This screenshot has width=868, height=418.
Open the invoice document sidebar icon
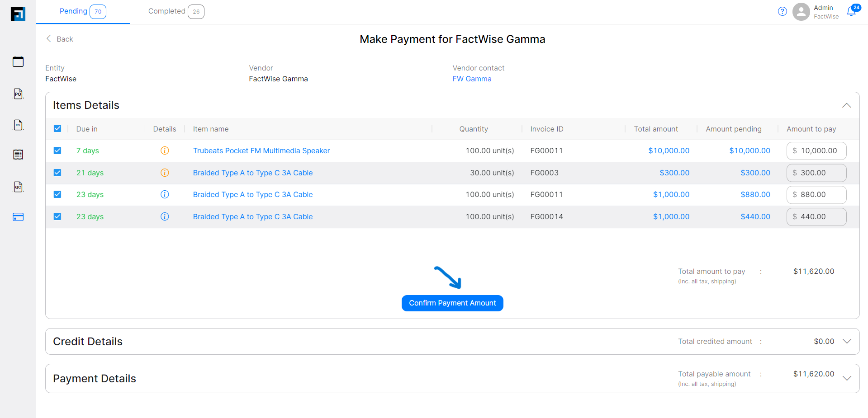click(x=18, y=125)
